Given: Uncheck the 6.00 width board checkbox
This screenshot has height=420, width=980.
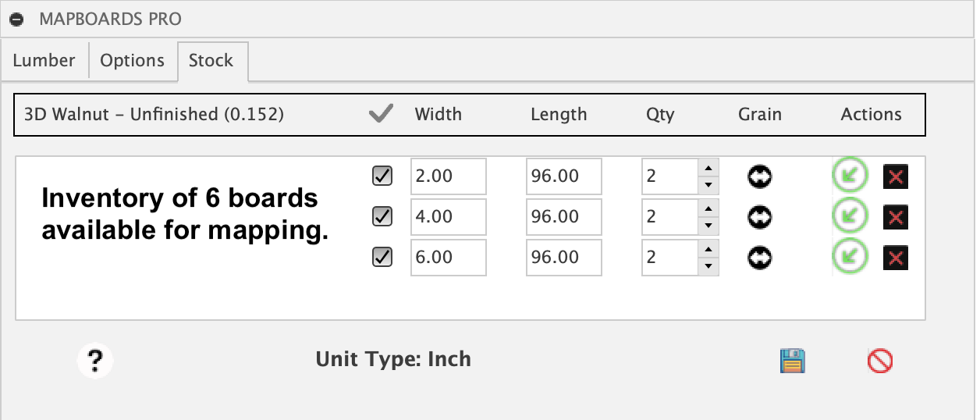Looking at the screenshot, I should [x=382, y=257].
